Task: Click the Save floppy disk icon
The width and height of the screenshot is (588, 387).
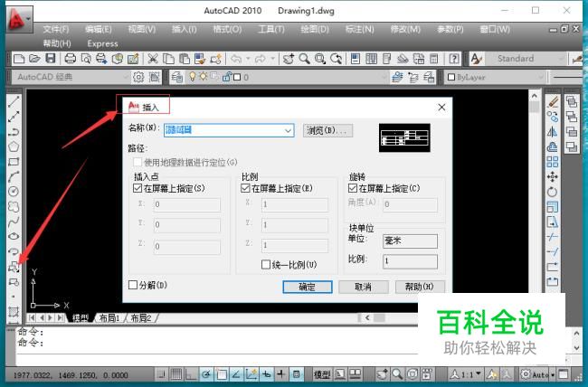Action: [51, 59]
